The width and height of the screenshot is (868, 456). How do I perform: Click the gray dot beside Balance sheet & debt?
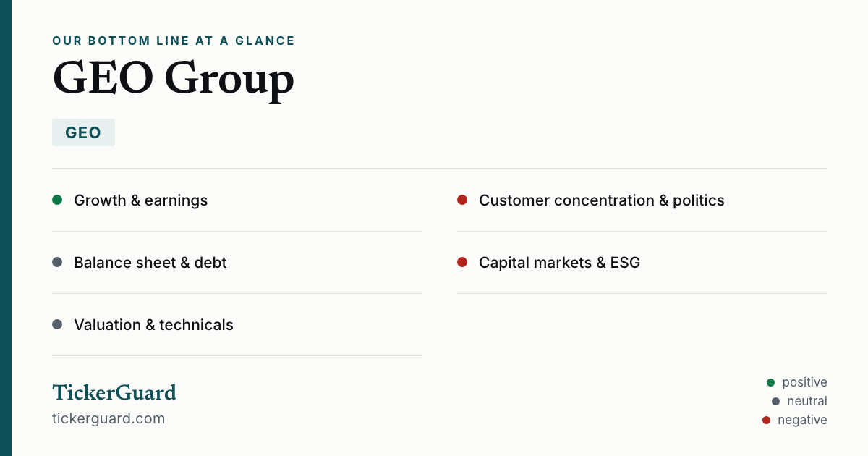(x=57, y=262)
